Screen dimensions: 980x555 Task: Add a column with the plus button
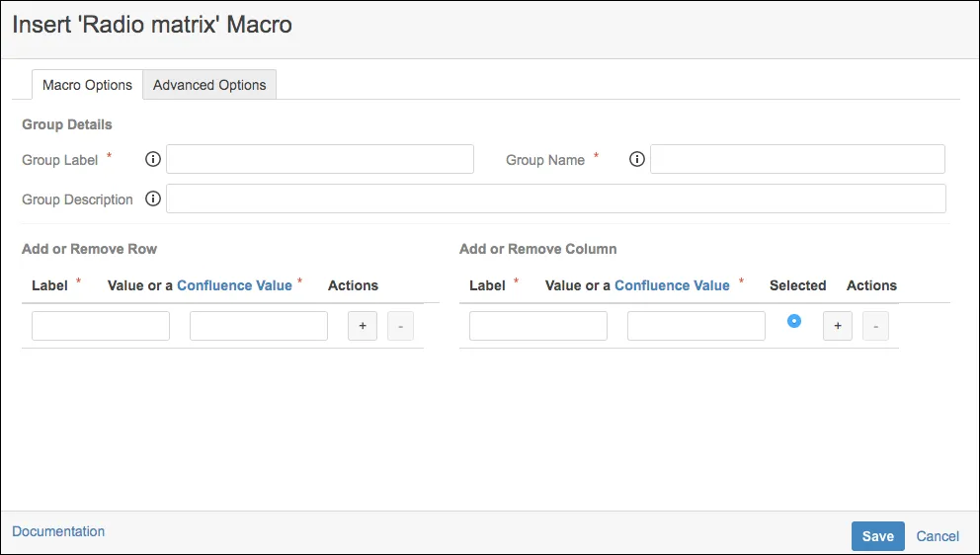click(838, 326)
